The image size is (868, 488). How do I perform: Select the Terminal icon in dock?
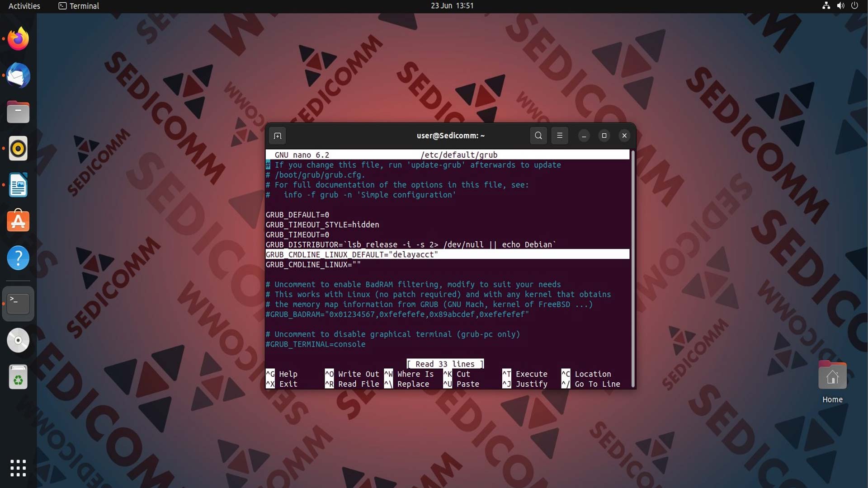click(18, 304)
